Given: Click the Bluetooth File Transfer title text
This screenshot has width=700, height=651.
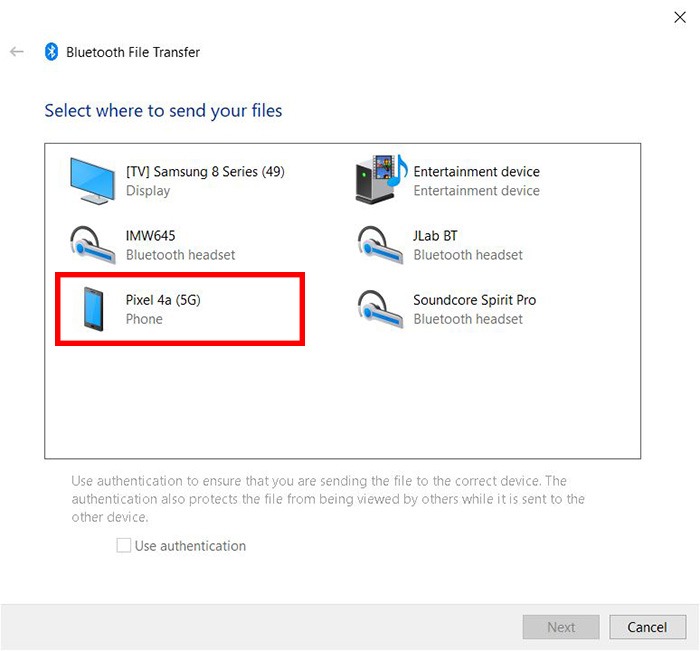Looking at the screenshot, I should pos(133,52).
